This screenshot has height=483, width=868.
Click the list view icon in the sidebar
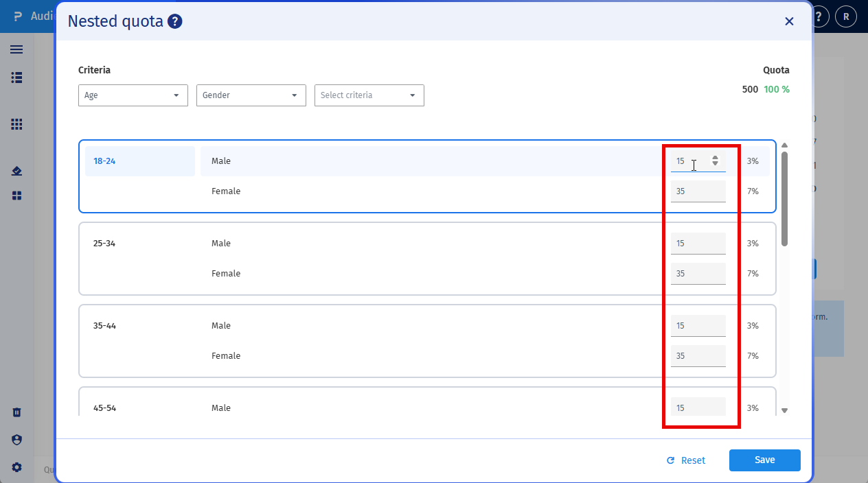pyautogui.click(x=16, y=78)
